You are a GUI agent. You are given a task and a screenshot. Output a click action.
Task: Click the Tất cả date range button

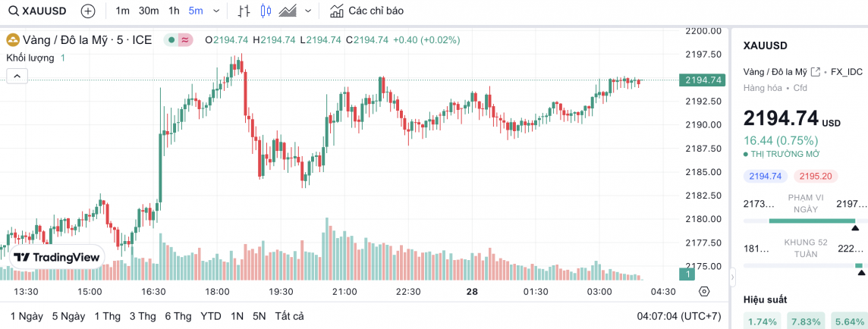coord(289,316)
